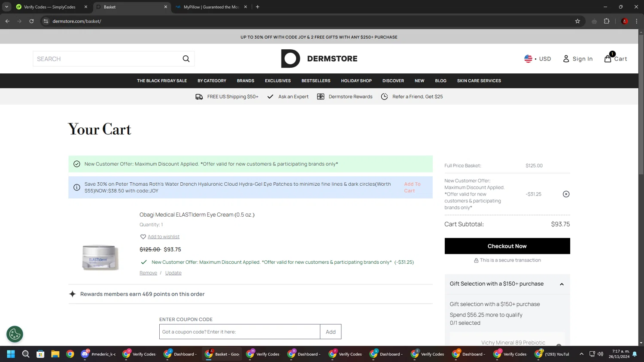Open the volume control in system tray
The image size is (644, 362).
(600, 354)
